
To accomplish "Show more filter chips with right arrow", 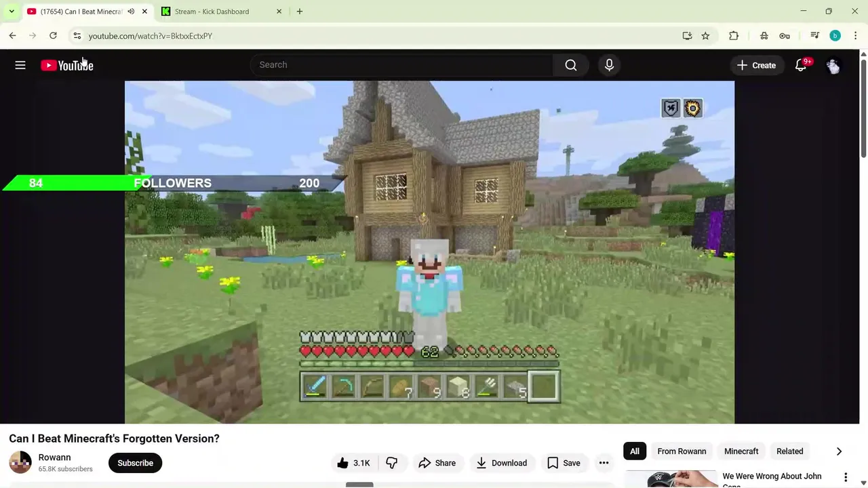I will click(x=839, y=451).
